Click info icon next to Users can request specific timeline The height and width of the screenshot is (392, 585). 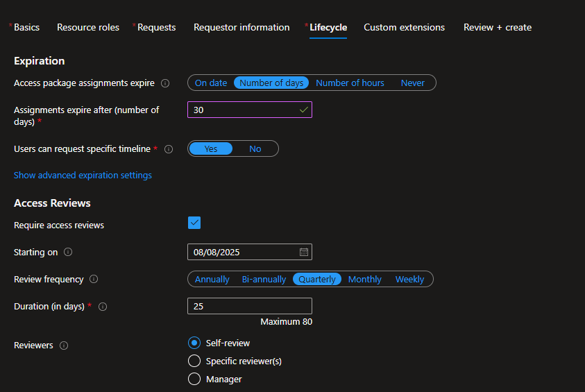(169, 149)
